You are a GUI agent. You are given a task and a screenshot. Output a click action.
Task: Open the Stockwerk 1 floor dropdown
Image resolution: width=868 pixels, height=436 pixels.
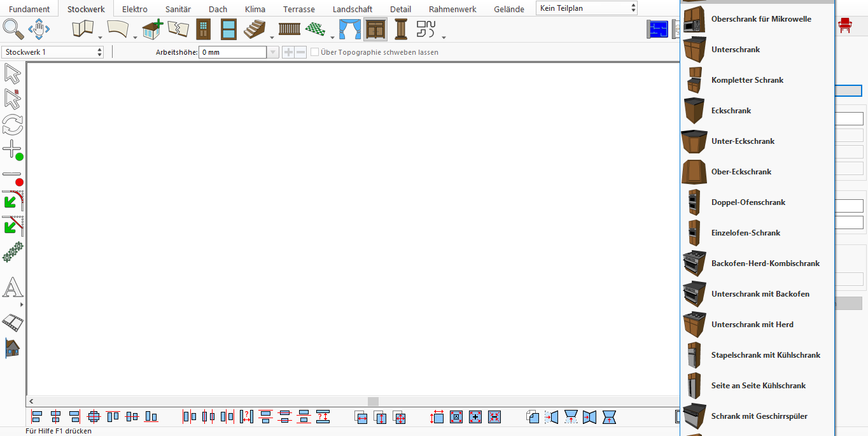click(x=53, y=52)
